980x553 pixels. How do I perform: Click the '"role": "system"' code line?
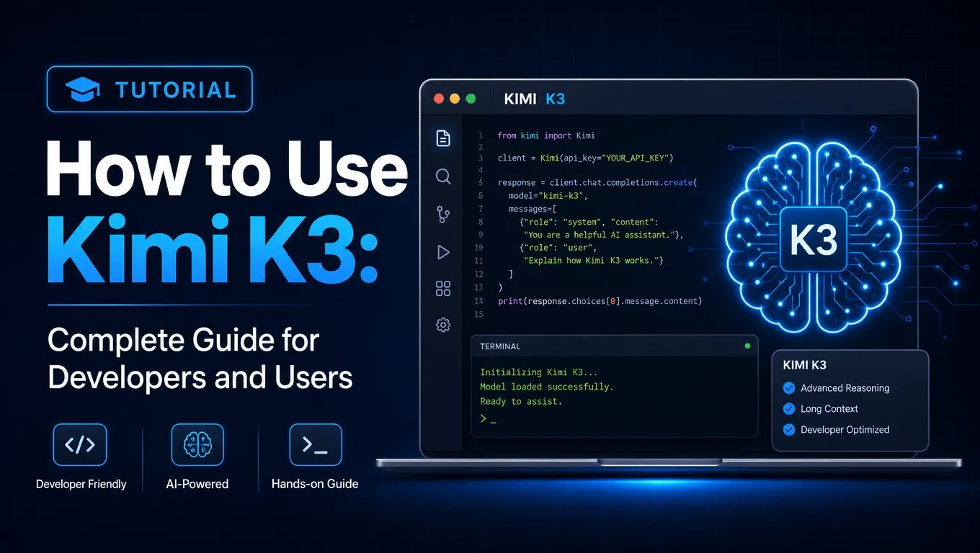589,222
